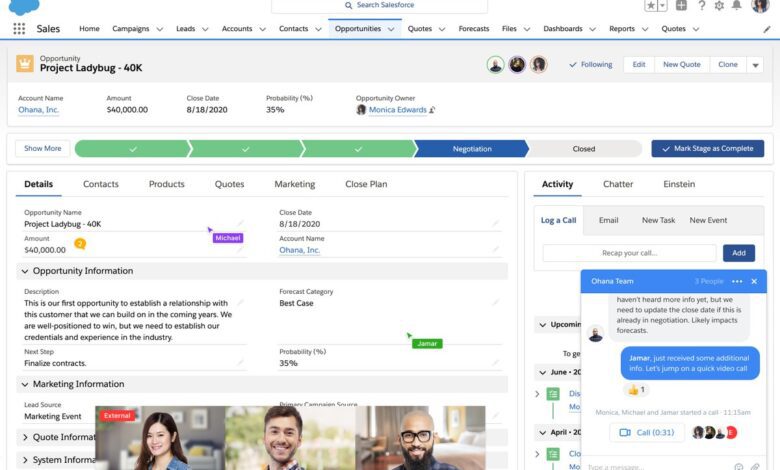This screenshot has height=470, width=780.
Task: Click the Show More button
Action: point(43,149)
